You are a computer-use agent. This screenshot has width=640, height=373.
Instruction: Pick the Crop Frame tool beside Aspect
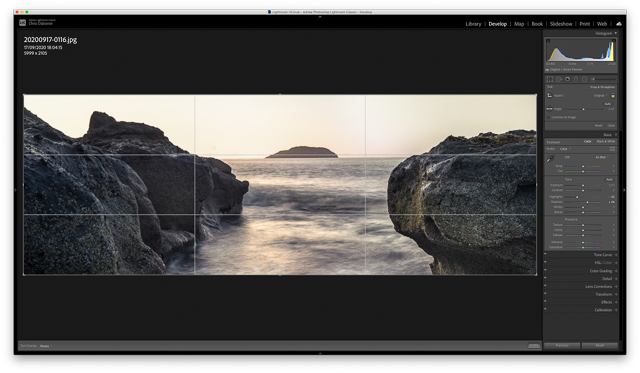550,95
